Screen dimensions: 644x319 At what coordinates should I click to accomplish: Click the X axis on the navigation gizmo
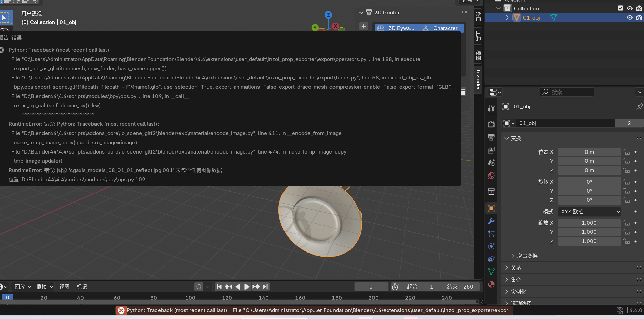pyautogui.click(x=336, y=26)
